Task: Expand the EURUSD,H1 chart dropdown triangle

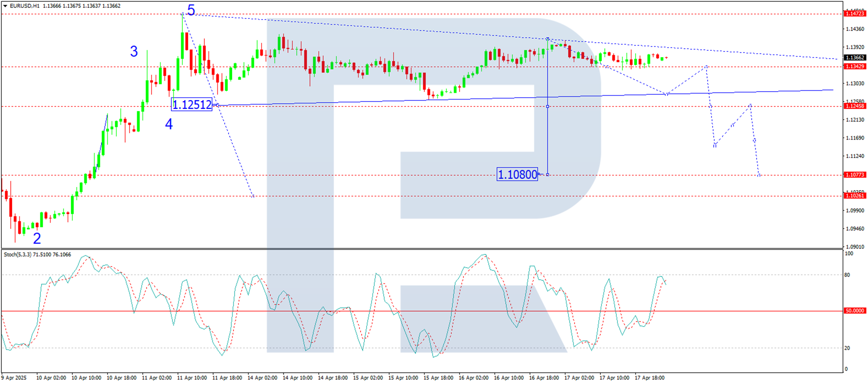Action: 5,6
